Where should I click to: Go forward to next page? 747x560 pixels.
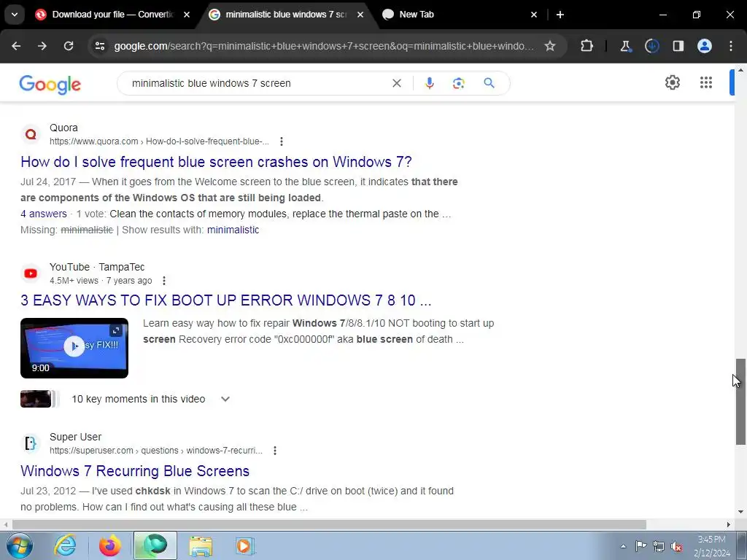(x=42, y=46)
